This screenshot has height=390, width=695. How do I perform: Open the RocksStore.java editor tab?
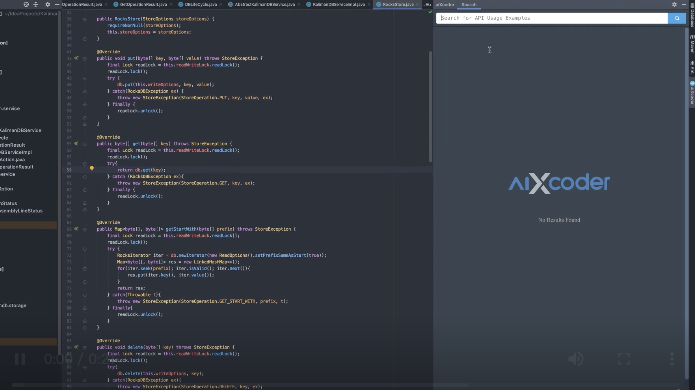[x=398, y=4]
